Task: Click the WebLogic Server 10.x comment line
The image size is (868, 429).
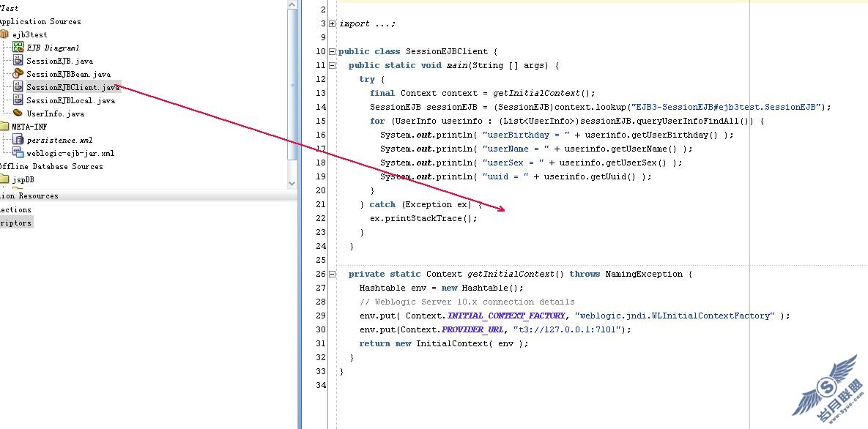Action: pyautogui.click(x=467, y=302)
